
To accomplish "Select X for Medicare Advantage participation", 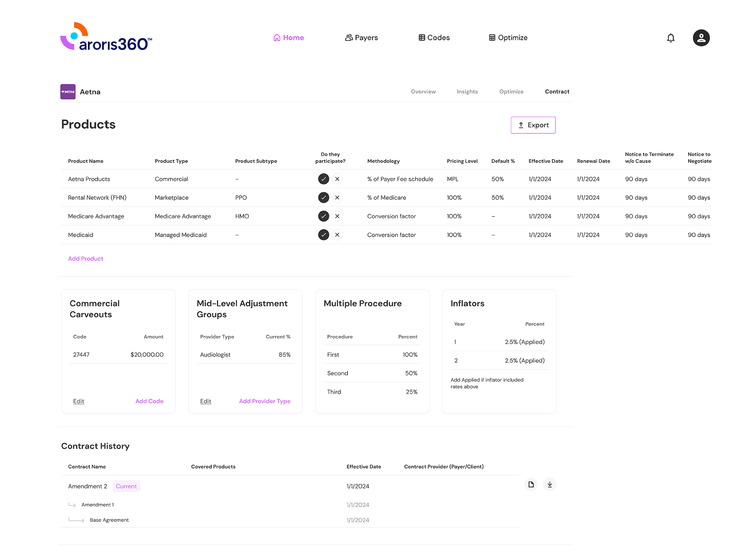I will point(337,216).
